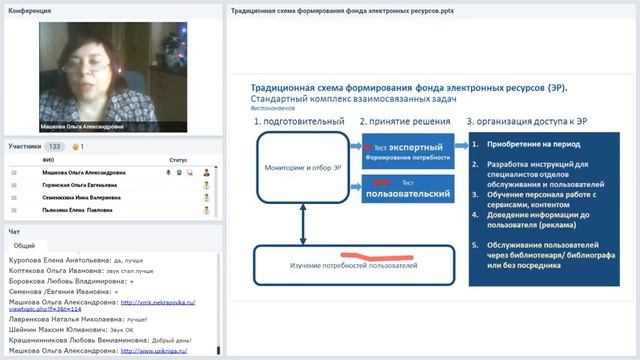Open the www.unkniga.ru link in chat
The image size is (640, 360).
(154, 351)
